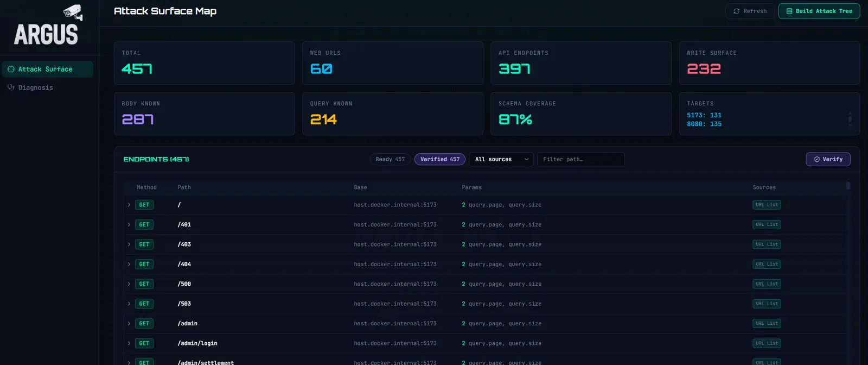Click Build Attack Tree button

coord(819,11)
